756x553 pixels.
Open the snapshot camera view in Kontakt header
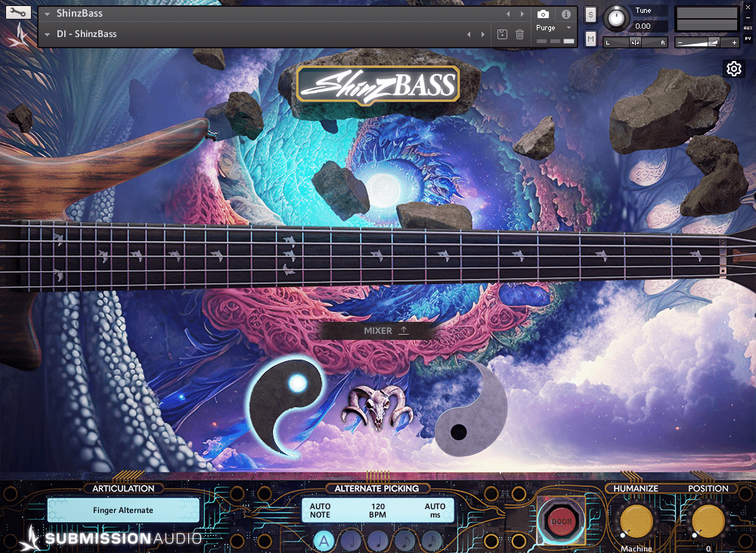(x=544, y=14)
